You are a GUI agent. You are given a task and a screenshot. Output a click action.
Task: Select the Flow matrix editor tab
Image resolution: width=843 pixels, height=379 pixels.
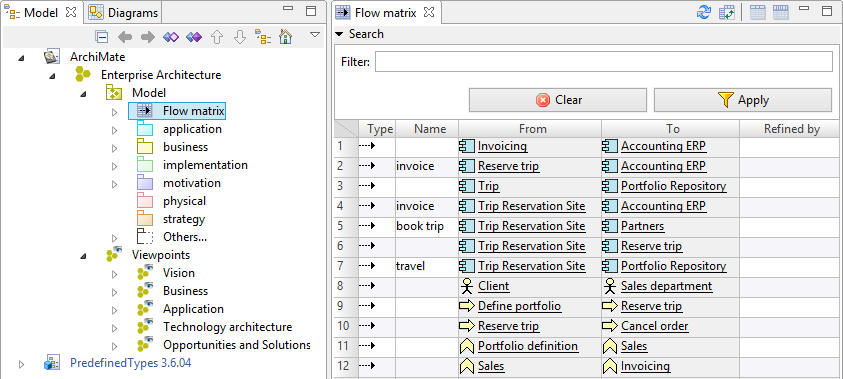click(385, 12)
